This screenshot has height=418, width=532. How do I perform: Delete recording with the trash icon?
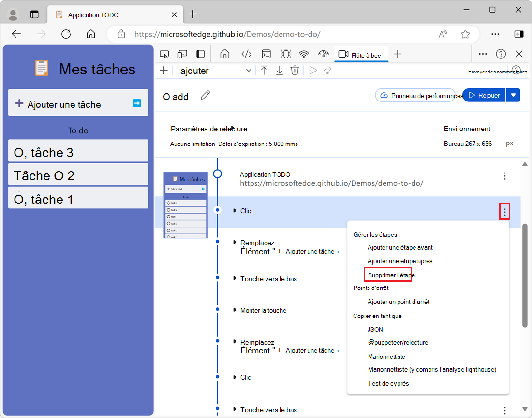tap(295, 71)
